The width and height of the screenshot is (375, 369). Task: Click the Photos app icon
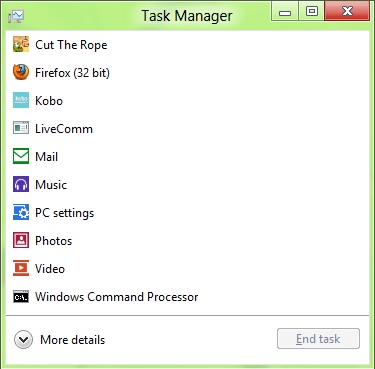21,240
